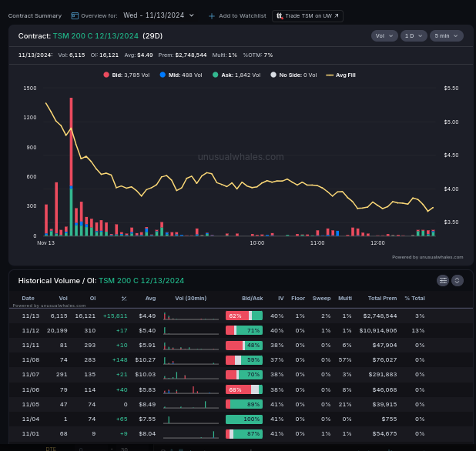Select the 11/12 volume value 20,199
The height and width of the screenshot is (451, 476).
coord(57,331)
